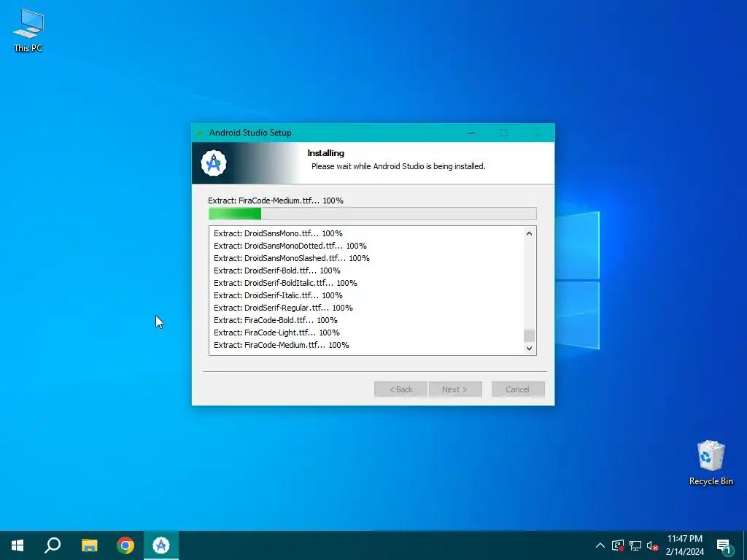Open the clock showing 11:47 PM
Viewport: 747px width, 560px height.
tap(684, 545)
